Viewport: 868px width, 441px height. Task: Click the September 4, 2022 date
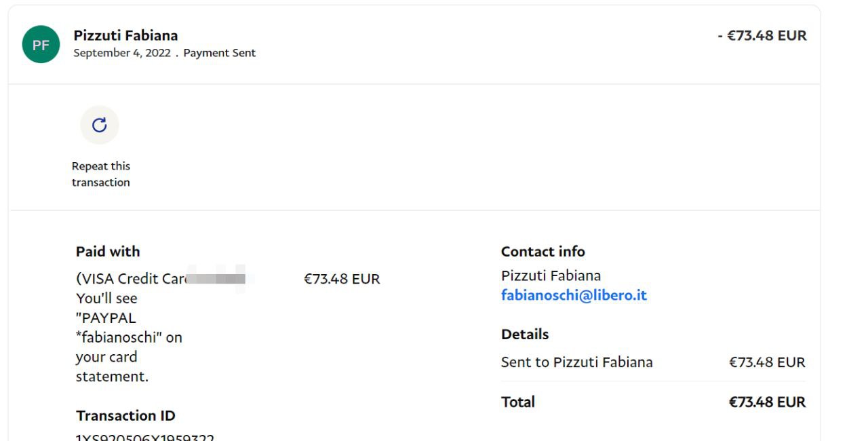(x=122, y=53)
